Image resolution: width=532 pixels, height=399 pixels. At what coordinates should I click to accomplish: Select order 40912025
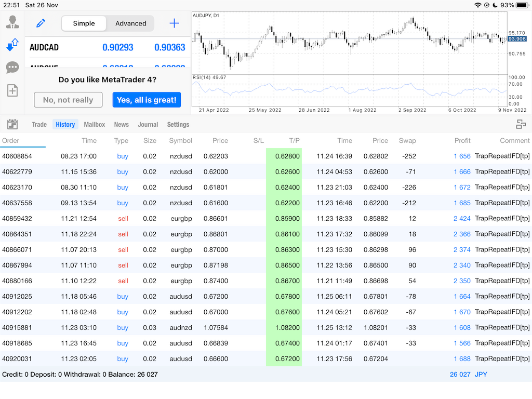tap(266, 297)
